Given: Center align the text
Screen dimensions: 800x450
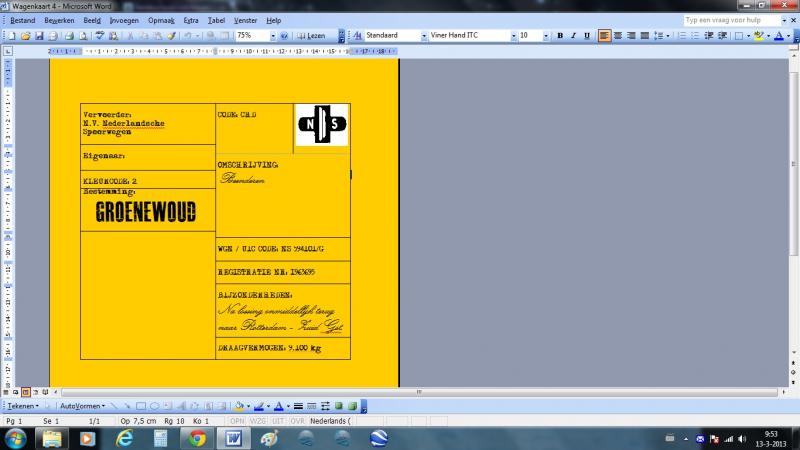Looking at the screenshot, I should (x=618, y=36).
